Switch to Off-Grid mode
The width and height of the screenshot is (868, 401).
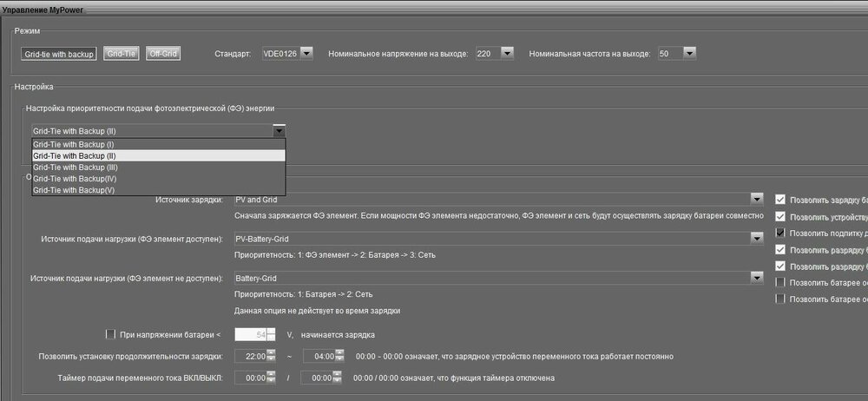[x=163, y=54]
